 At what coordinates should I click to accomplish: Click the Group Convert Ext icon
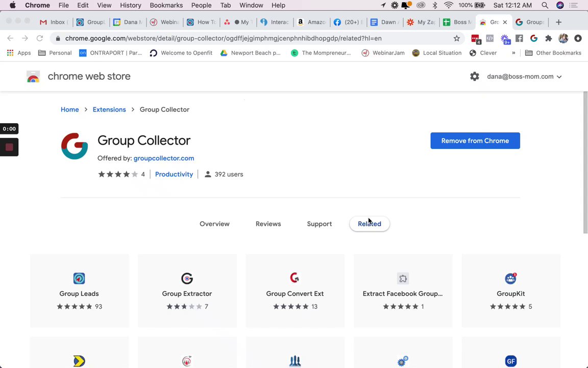click(x=295, y=279)
